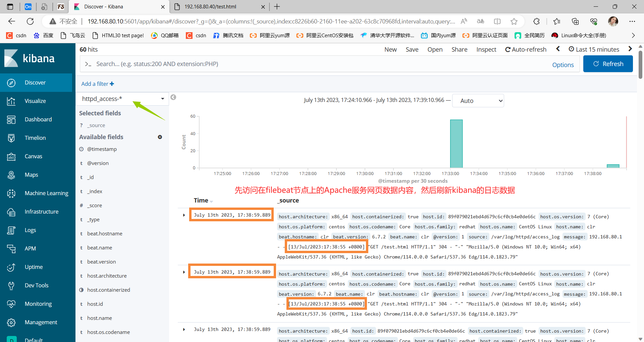Screen dimensions: 644x342
Task: Step time range forward arrow
Action: (x=630, y=49)
